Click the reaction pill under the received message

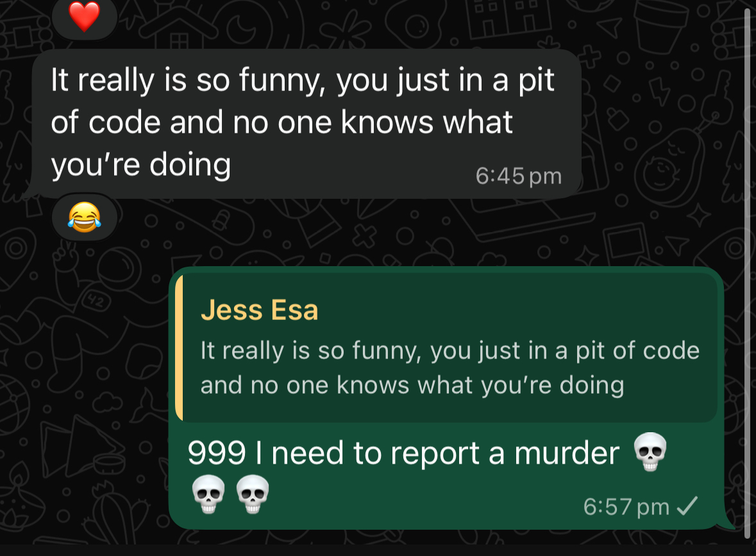click(x=85, y=217)
